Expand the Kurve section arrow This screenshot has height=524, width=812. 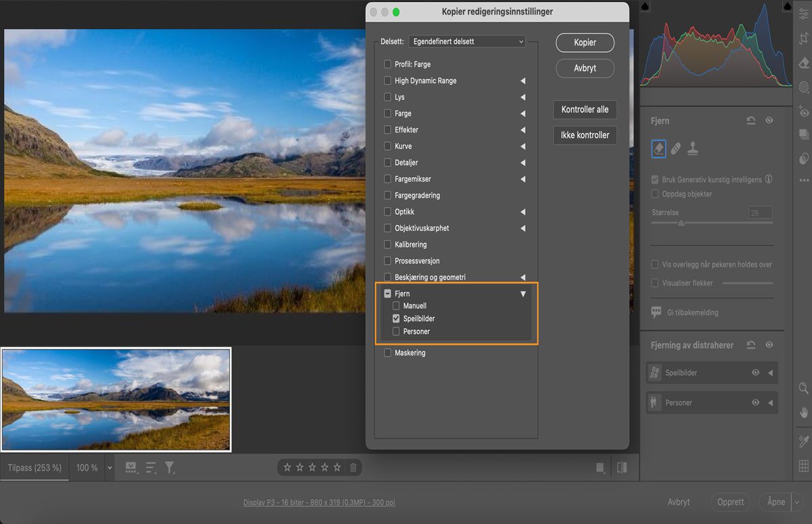point(522,146)
